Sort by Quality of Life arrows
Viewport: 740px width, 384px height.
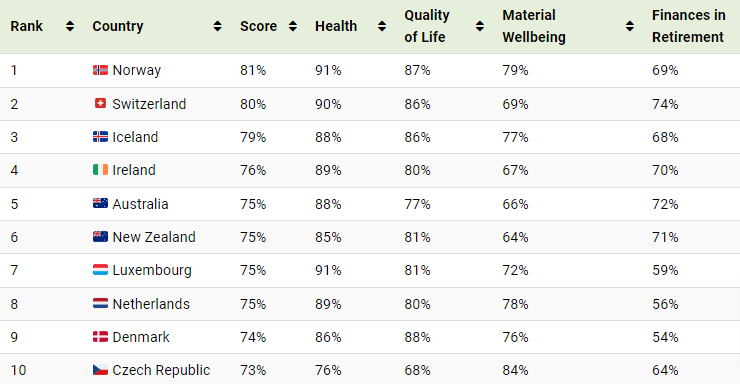pos(480,26)
